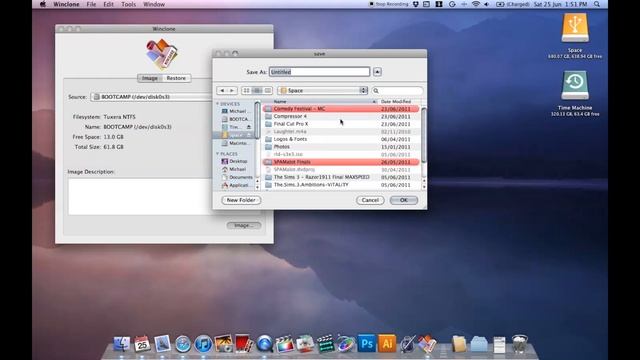This screenshot has width=640, height=360.
Task: Open the Time Machine menu bar icon
Action: point(452,4)
